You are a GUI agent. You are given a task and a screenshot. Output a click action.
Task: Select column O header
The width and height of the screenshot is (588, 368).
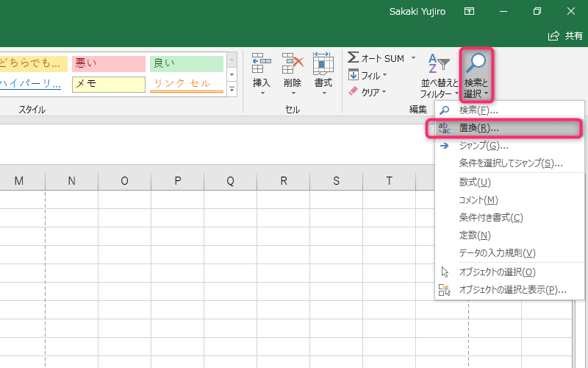(124, 181)
